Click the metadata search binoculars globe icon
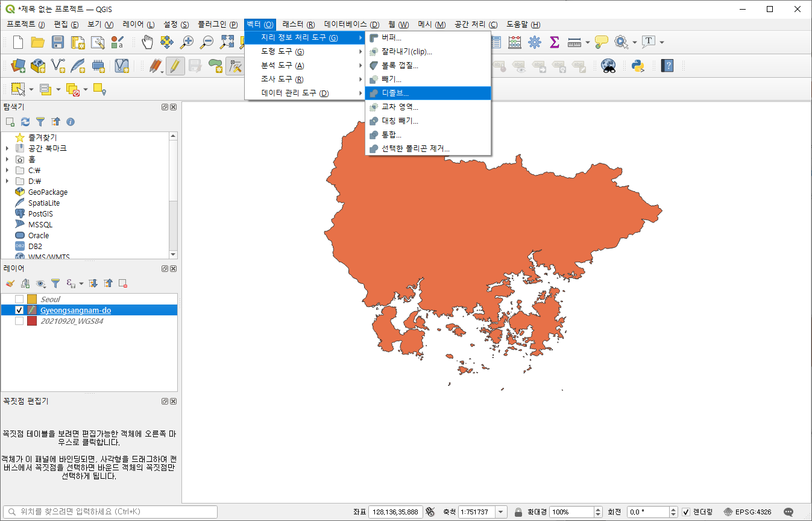 pos(609,65)
